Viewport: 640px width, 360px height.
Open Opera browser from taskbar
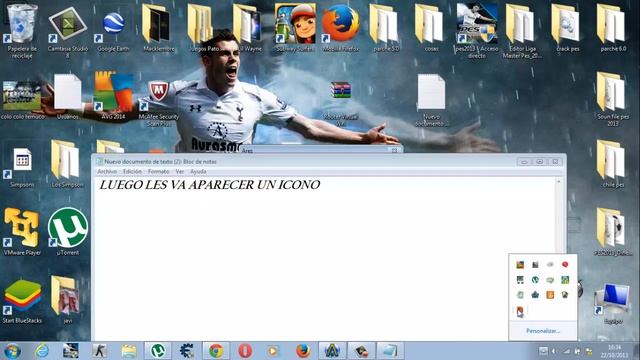point(245,351)
